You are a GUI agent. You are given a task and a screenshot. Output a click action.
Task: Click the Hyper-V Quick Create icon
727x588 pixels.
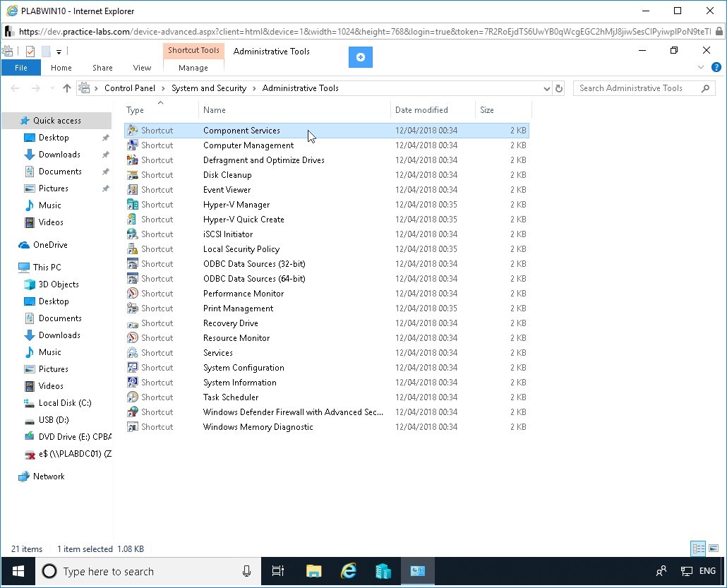pyautogui.click(x=133, y=220)
